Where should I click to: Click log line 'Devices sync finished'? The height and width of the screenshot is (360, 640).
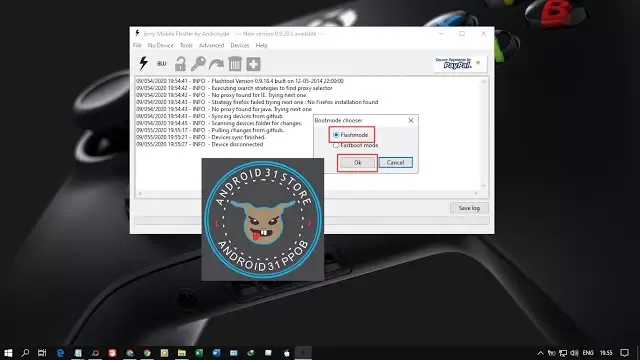click(x=201, y=137)
